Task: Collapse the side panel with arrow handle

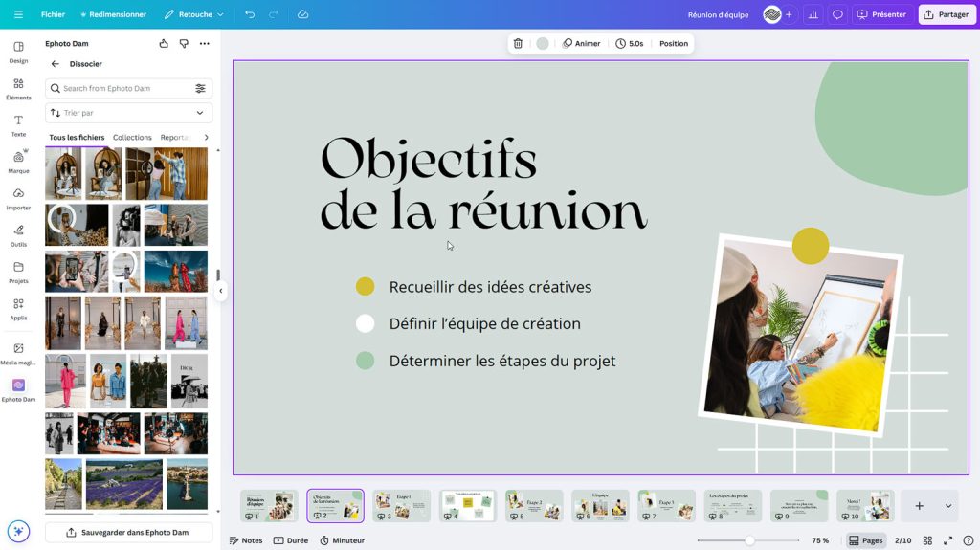Action: (221, 291)
